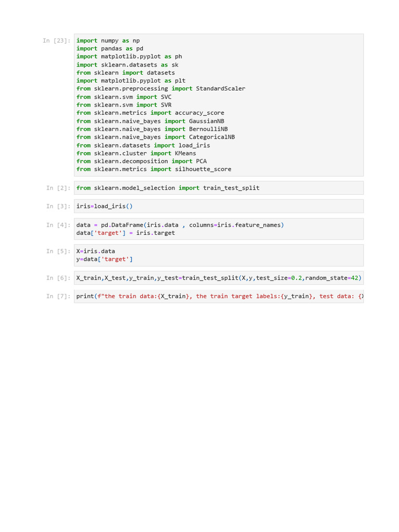This screenshot has height=532, width=399.
Task: Click the 'import numpy as np' line
Action: tap(108, 41)
